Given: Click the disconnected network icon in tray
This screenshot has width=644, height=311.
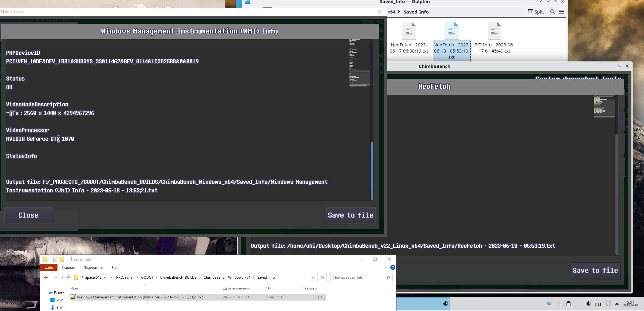Looking at the screenshot, I should point(608,304).
